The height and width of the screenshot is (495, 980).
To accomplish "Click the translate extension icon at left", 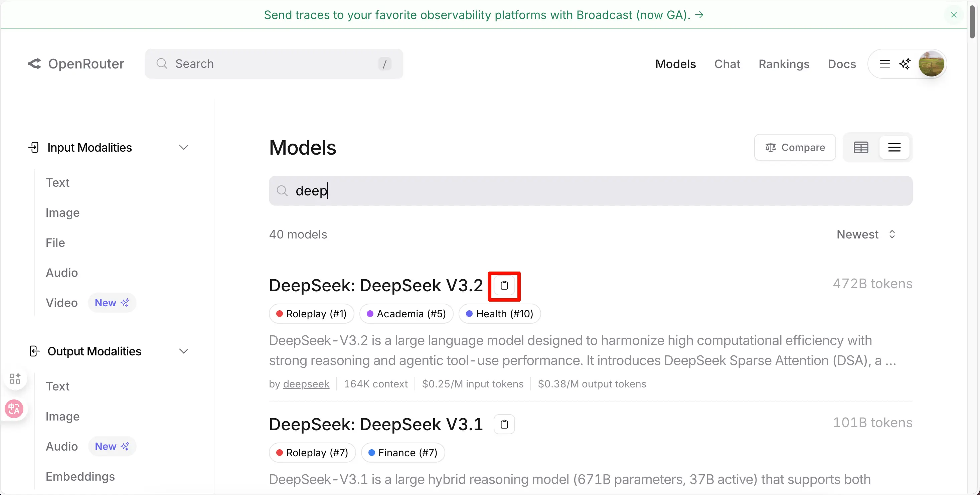I will [14, 409].
